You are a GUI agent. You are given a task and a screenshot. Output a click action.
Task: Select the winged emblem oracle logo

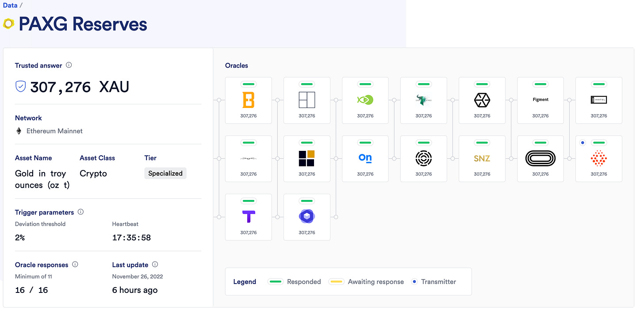pos(248,158)
